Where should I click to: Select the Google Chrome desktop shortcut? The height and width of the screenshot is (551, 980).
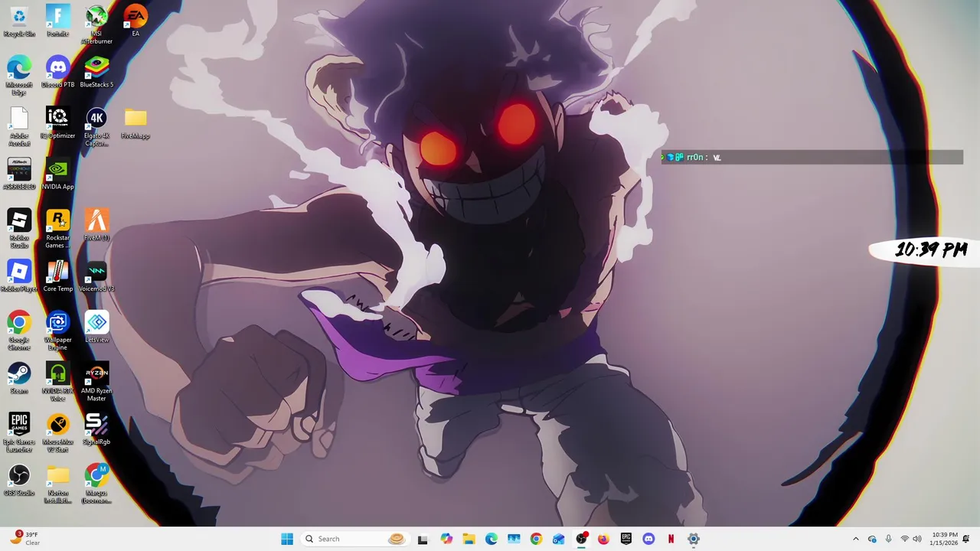click(x=19, y=331)
